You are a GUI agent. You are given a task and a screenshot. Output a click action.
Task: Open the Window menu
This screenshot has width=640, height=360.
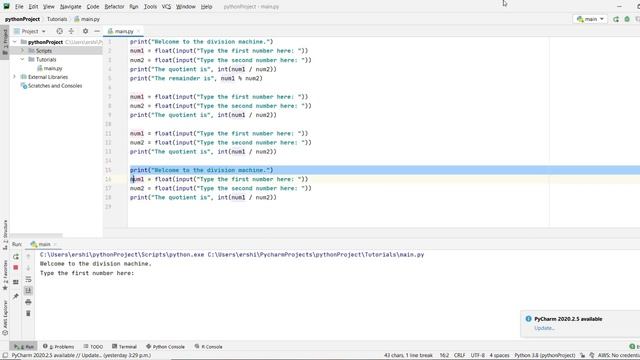[186, 7]
